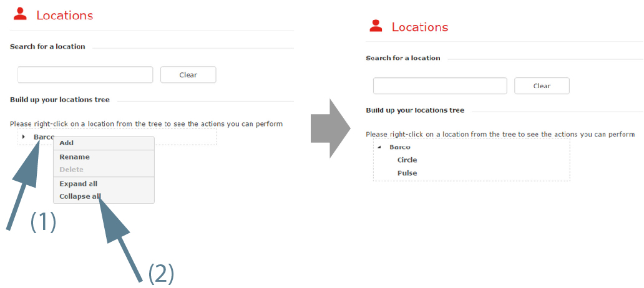Click the red user icon beside right Locations title
This screenshot has width=644, height=288.
point(376,26)
